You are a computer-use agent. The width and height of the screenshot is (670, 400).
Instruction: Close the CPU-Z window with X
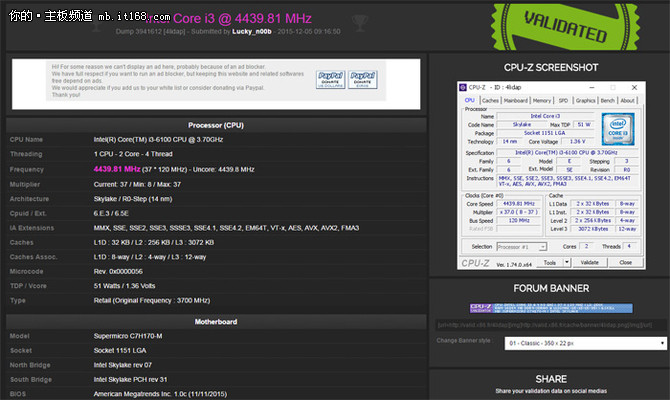pos(634,88)
